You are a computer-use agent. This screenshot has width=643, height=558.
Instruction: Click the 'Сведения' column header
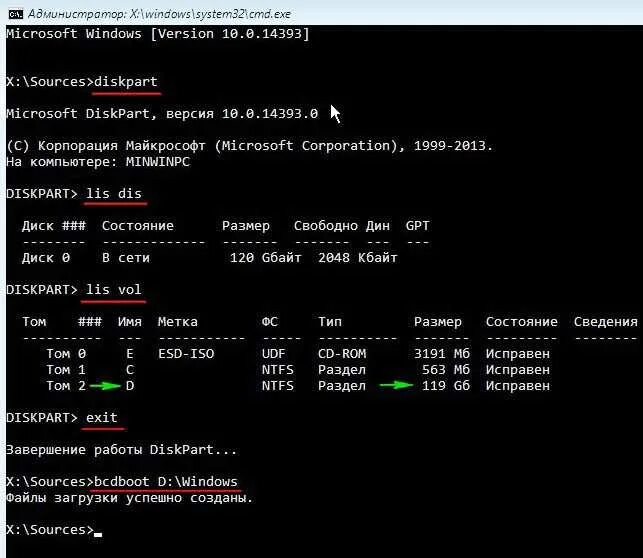[606, 322]
